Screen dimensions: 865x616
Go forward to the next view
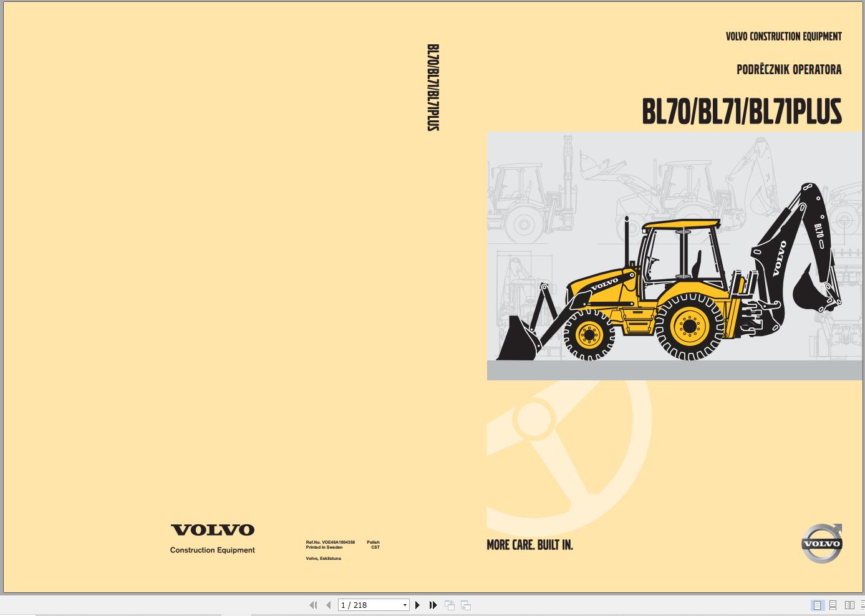pos(465,605)
